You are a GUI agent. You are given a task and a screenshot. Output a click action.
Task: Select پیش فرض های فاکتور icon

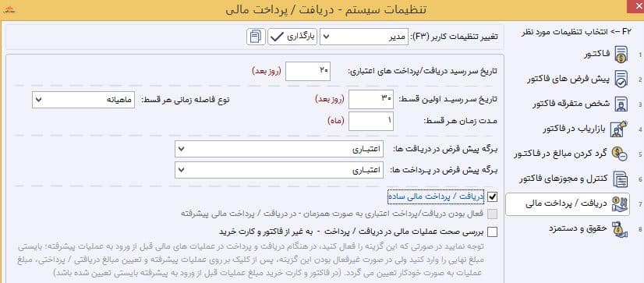(x=620, y=80)
